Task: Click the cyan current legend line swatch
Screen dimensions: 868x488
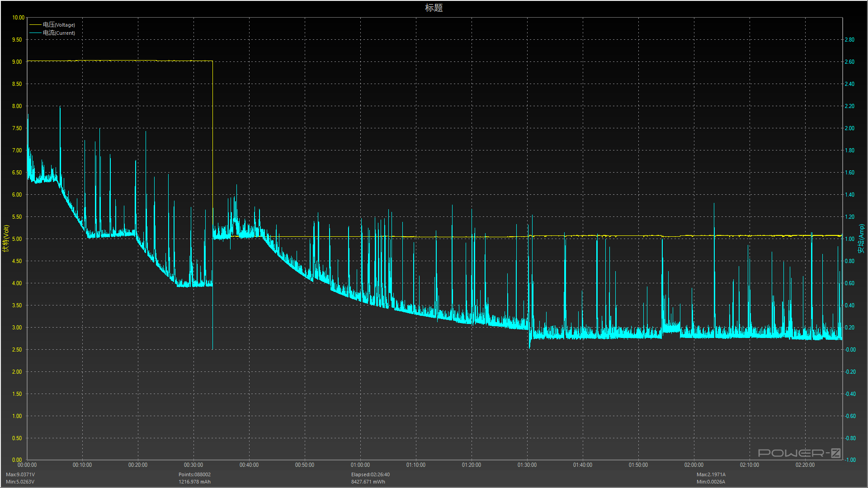Action: 35,33
